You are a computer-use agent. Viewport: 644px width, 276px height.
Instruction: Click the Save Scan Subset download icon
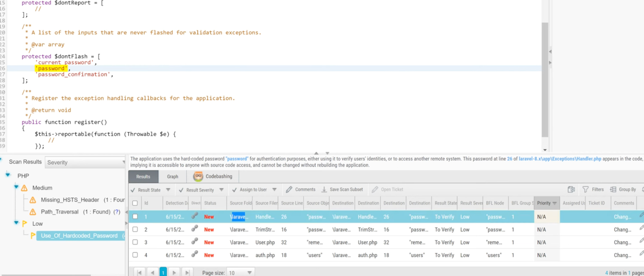point(324,189)
